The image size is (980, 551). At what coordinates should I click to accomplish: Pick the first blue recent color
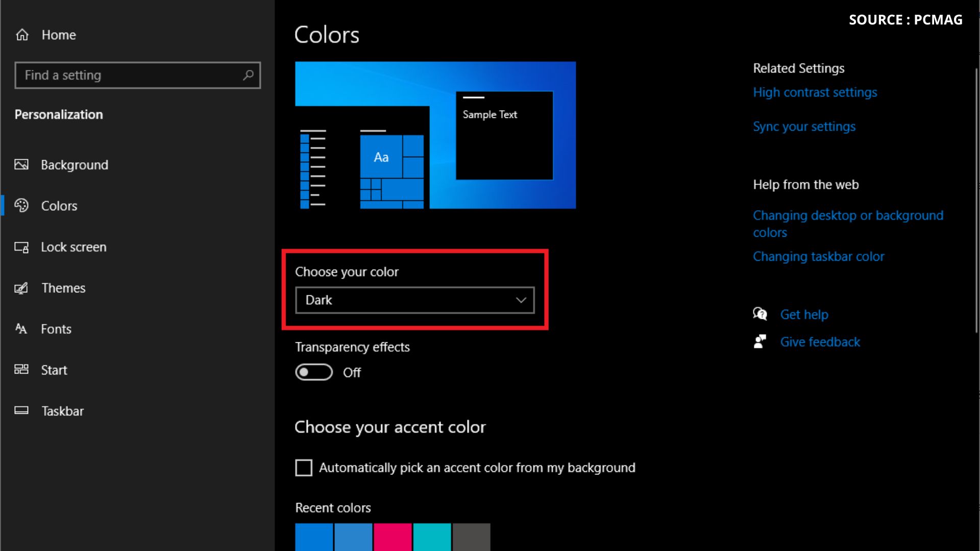coord(314,537)
